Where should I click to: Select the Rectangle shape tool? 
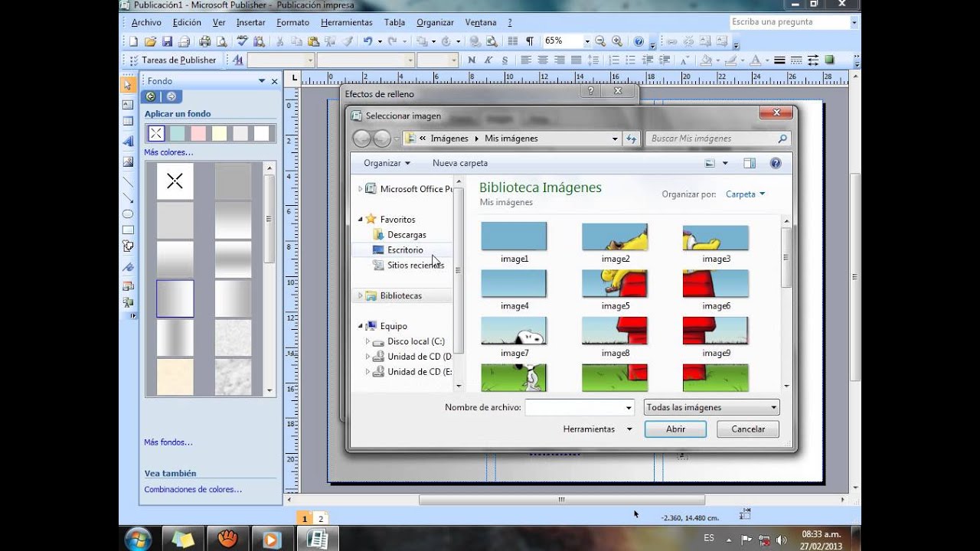coord(128,230)
